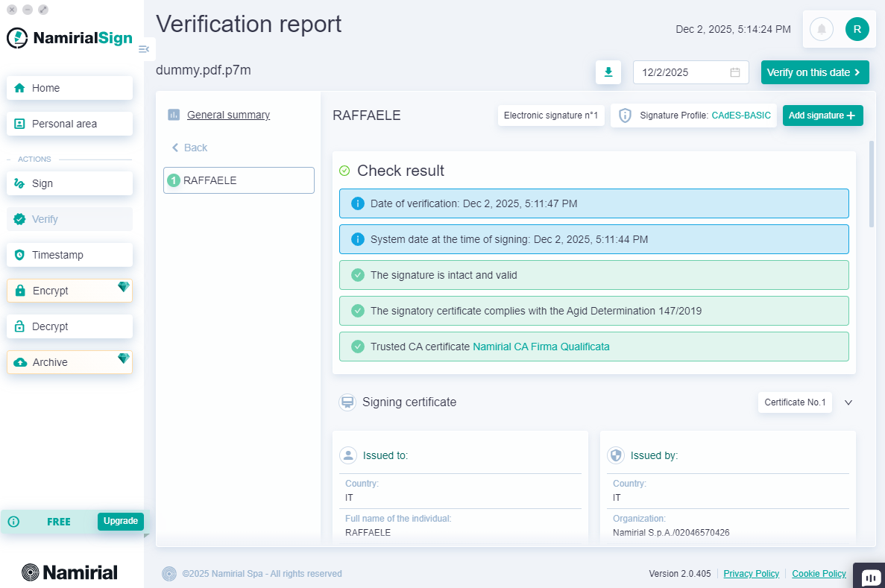Image resolution: width=885 pixels, height=588 pixels.
Task: Open the user profile avatar R
Action: click(857, 29)
